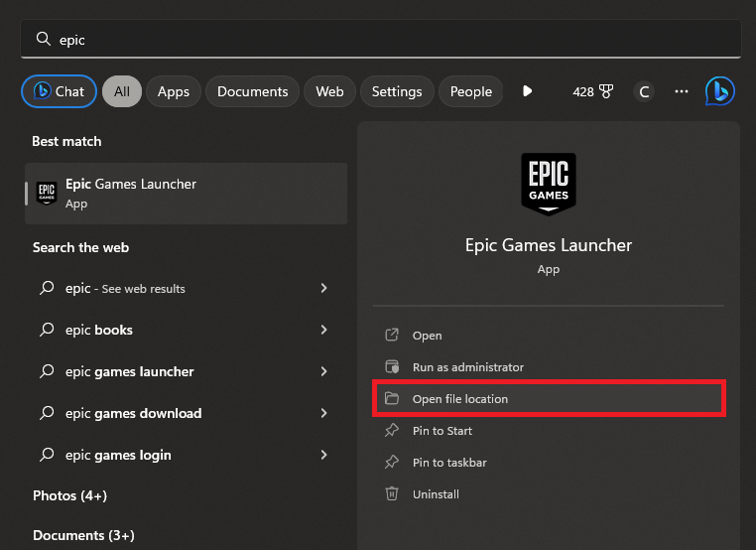Click the large Epic Games logo
This screenshot has width=756, height=550.
click(548, 183)
